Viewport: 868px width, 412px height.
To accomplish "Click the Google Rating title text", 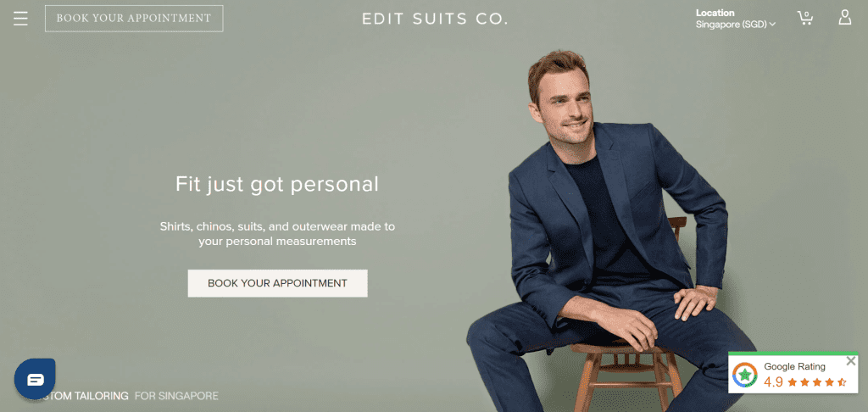I will point(794,366).
